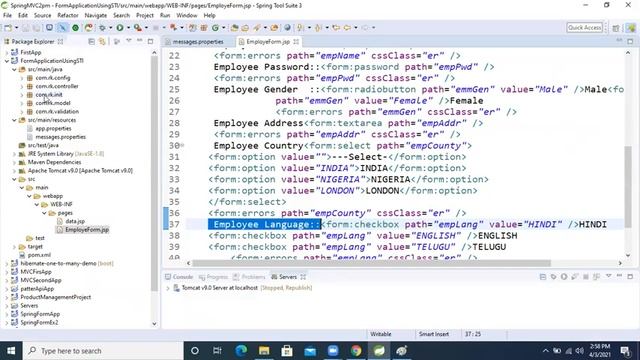
Task: Minimize the Package Explorer view
Action: pos(140,41)
